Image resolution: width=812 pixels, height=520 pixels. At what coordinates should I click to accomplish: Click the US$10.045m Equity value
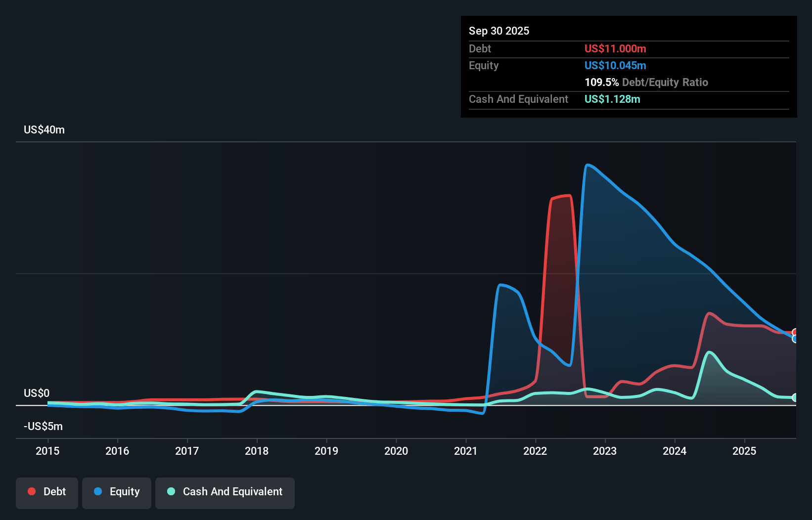[616, 65]
